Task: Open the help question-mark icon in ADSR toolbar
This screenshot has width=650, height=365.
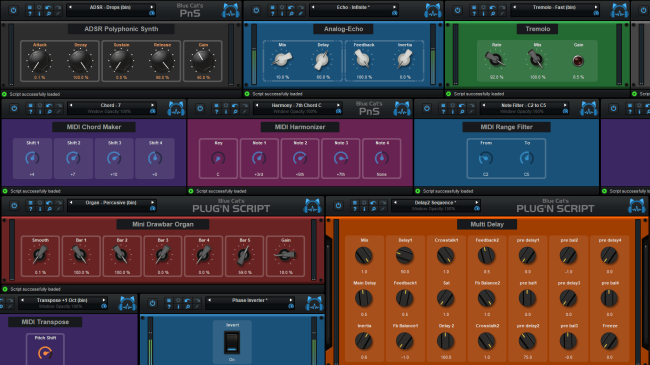Action: coord(30,14)
